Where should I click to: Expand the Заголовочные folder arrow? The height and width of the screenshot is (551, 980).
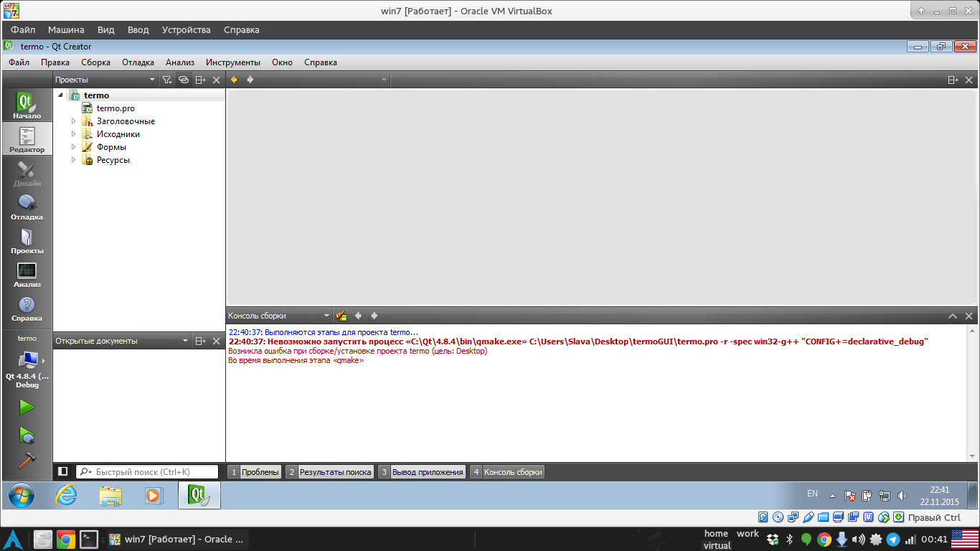pyautogui.click(x=73, y=121)
